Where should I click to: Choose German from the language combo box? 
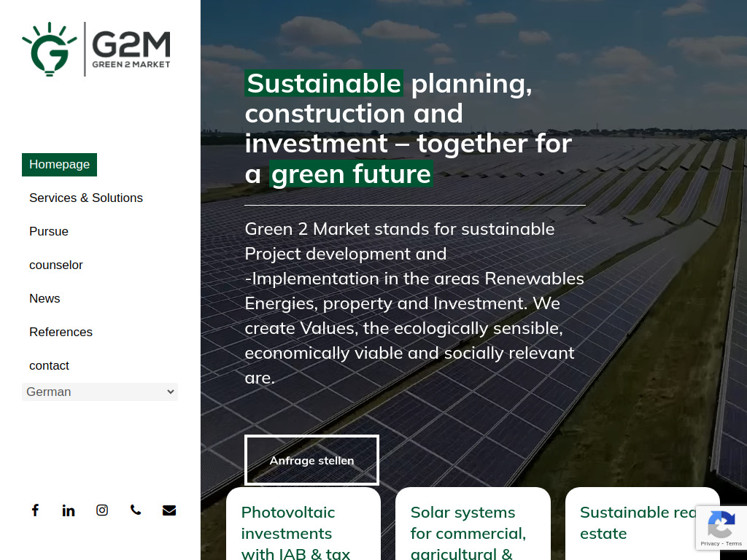[99, 392]
